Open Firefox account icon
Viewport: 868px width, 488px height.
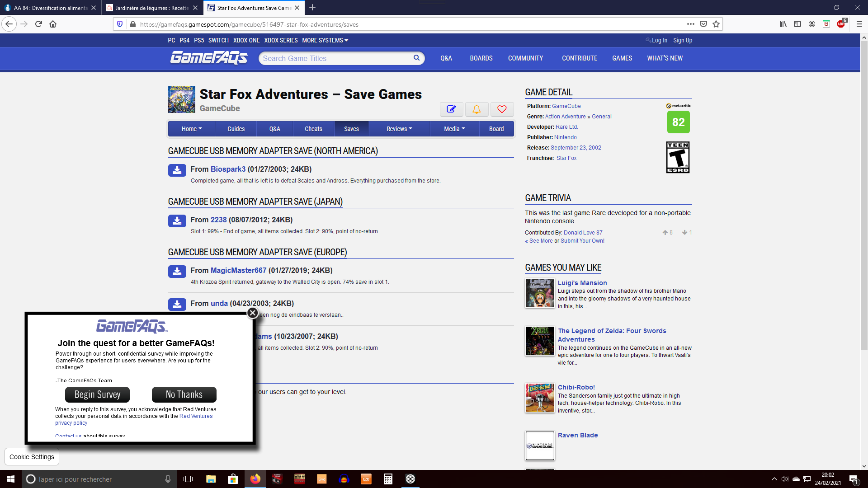(x=812, y=24)
